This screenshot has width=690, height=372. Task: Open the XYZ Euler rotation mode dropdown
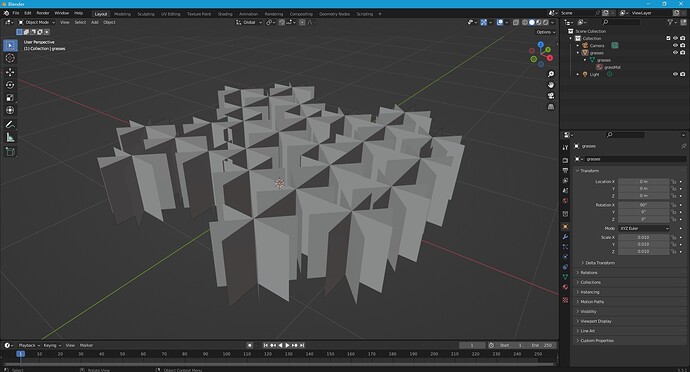644,228
